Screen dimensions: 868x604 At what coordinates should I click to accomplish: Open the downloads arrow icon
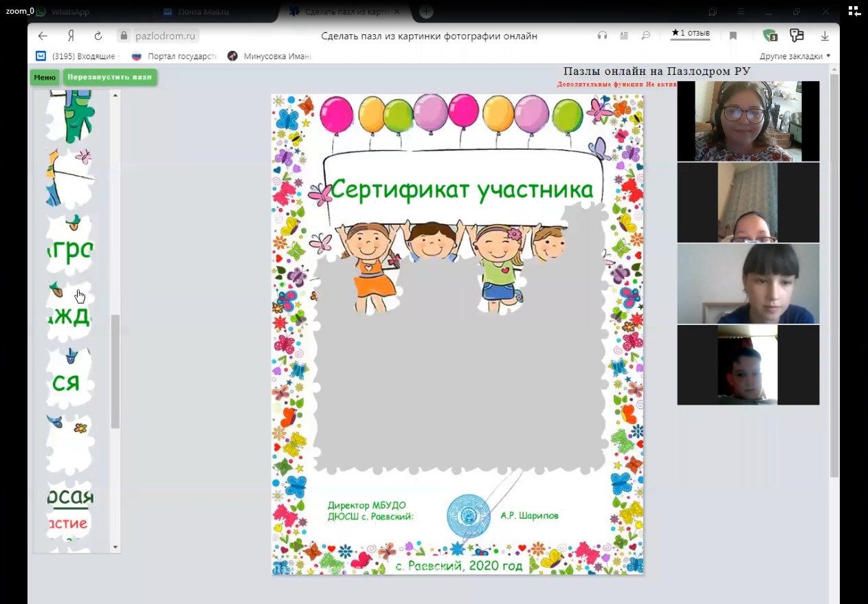click(825, 36)
